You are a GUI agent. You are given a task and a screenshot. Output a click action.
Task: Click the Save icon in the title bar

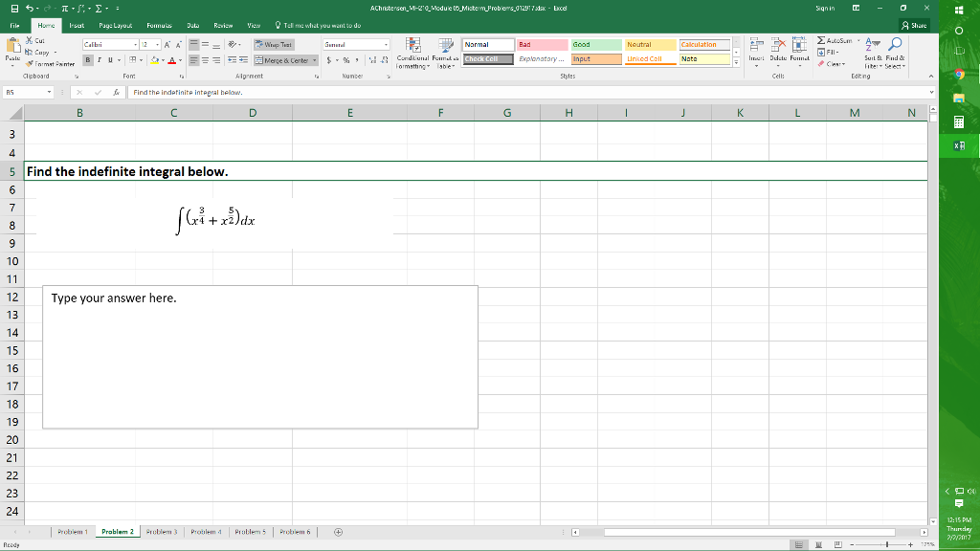click(x=10, y=10)
